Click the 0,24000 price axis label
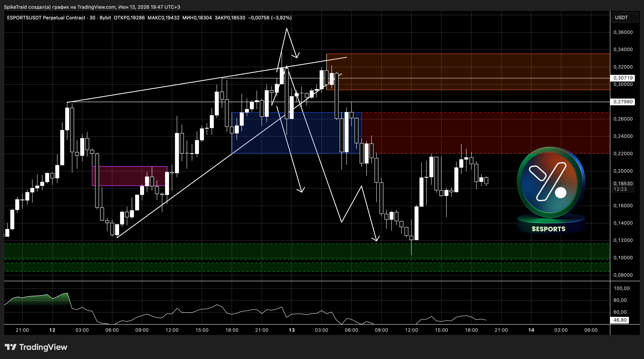 [x=623, y=136]
